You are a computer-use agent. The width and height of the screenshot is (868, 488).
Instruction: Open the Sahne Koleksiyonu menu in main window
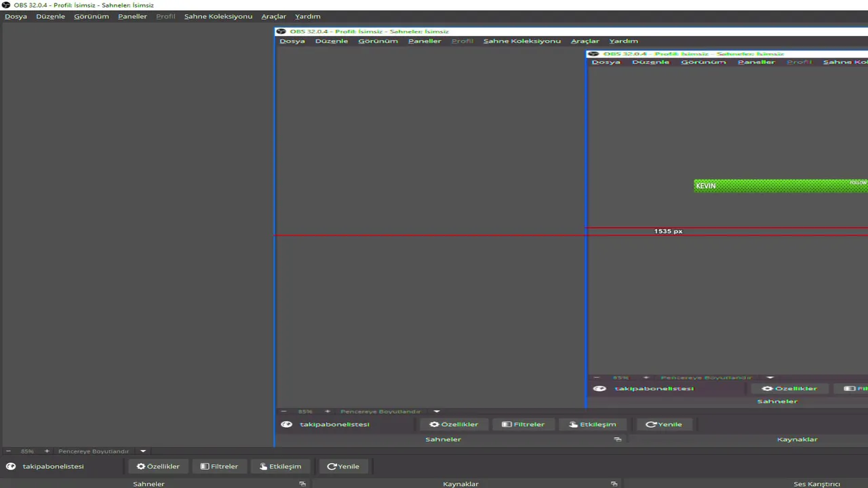218,16
